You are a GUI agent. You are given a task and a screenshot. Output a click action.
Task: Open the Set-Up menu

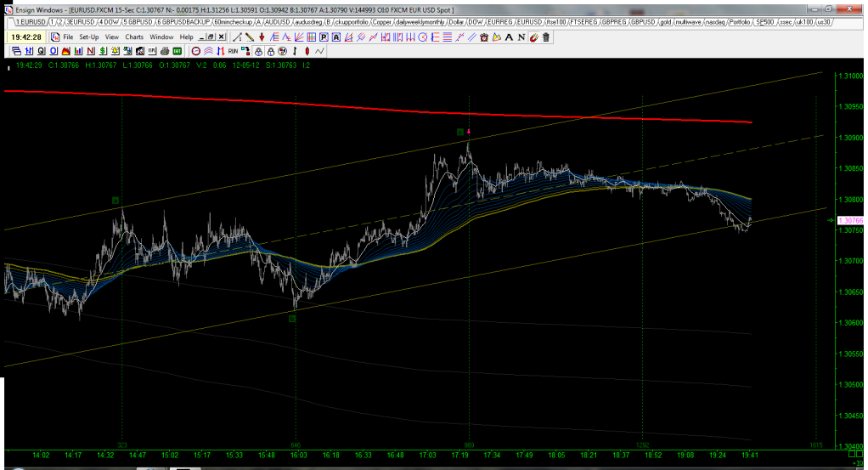point(89,37)
